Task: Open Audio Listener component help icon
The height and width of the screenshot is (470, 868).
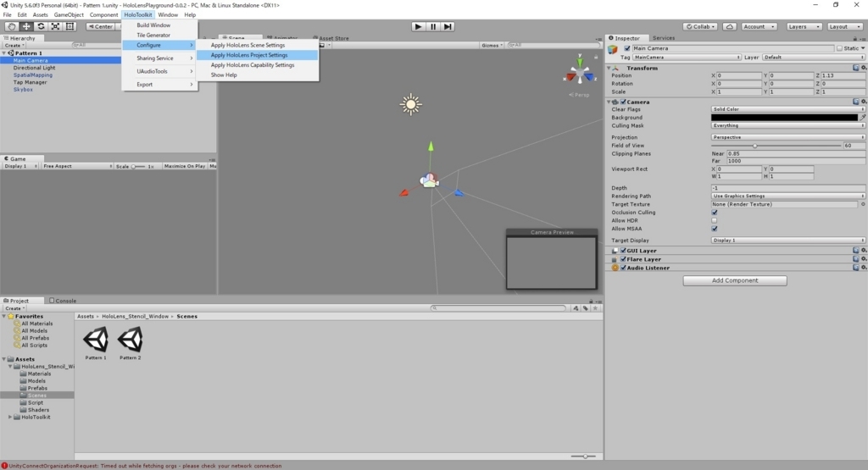Action: click(856, 267)
